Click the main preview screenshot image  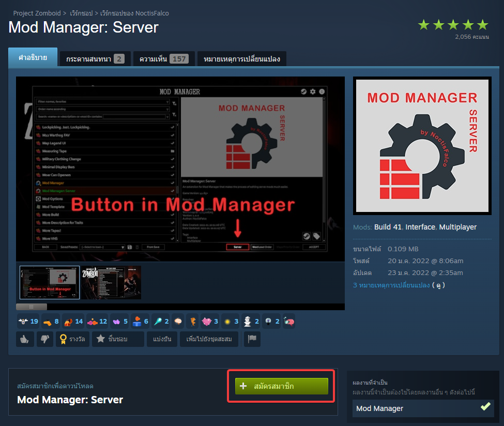point(180,169)
